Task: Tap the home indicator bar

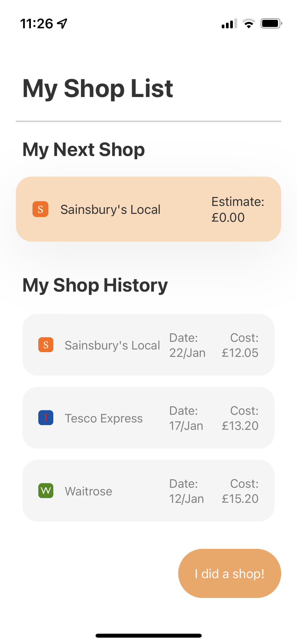Action: point(148,636)
